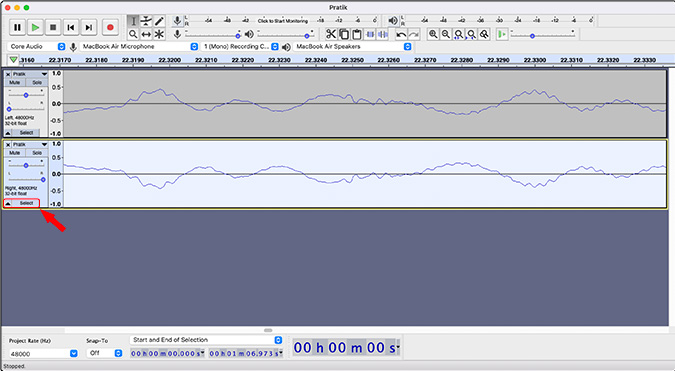Screen dimensions: 675x371
Task: Solo the Left channel track
Action: 37,82
